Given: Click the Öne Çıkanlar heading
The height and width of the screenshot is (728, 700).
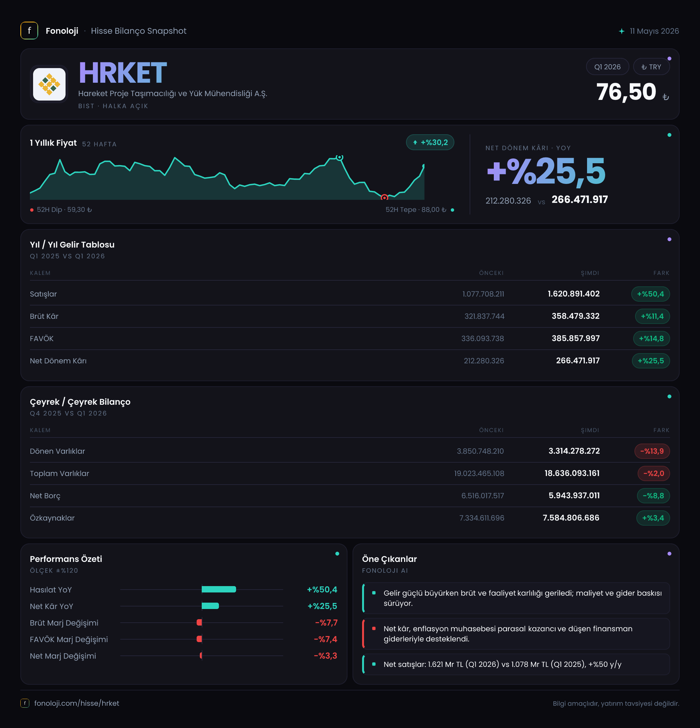Looking at the screenshot, I should point(389,559).
